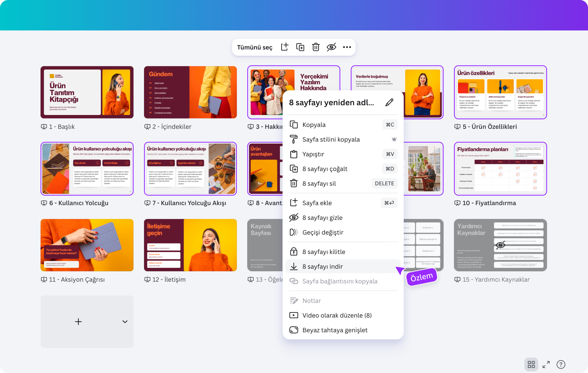Click 8 sayfayı yeniden adl... title field

[332, 102]
